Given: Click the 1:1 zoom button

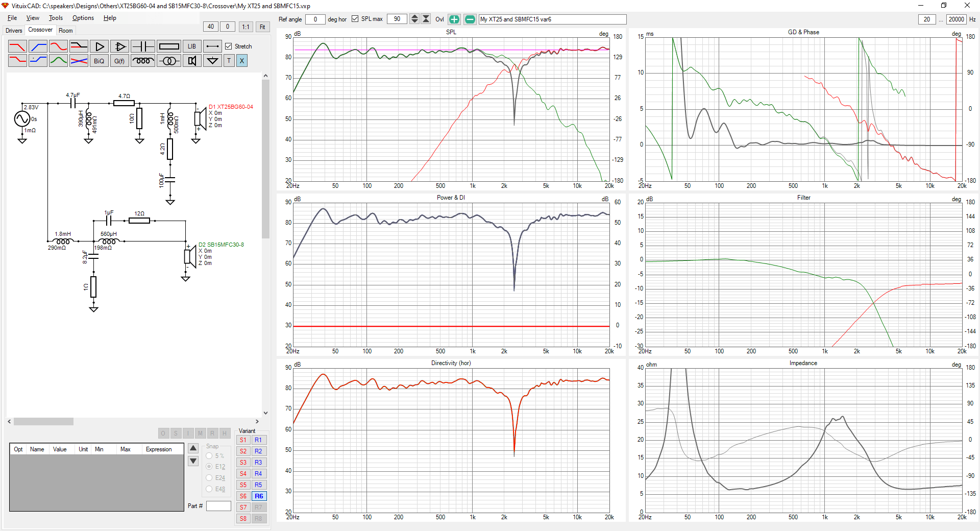Looking at the screenshot, I should click(246, 27).
